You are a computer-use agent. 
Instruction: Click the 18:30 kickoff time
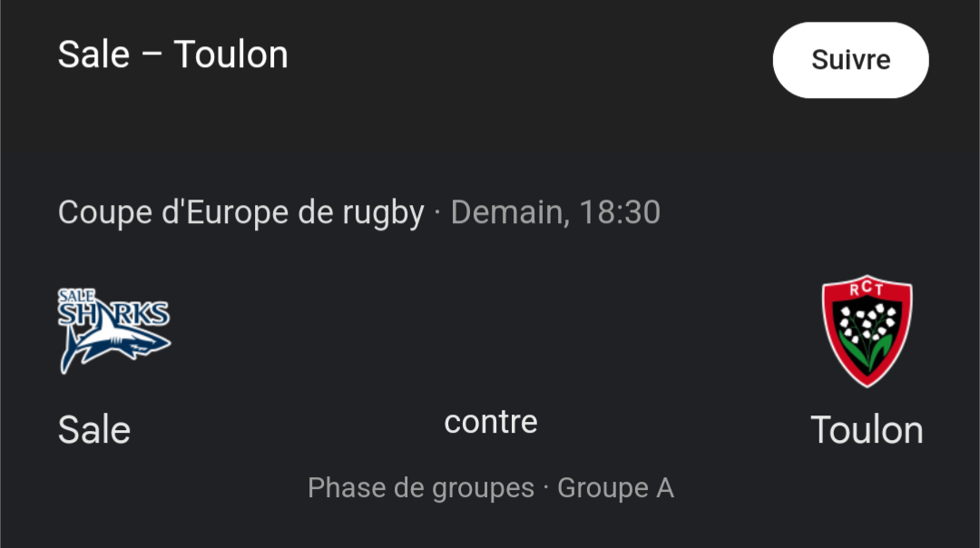click(620, 212)
